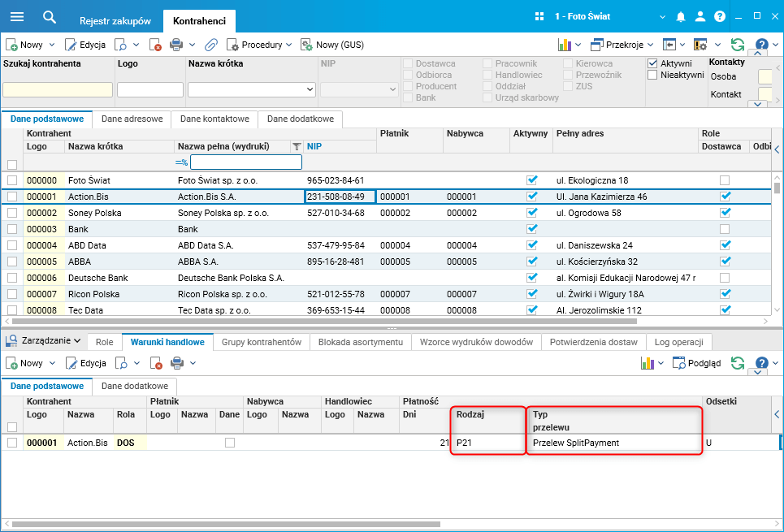Tick the row checkbox for Soney Polska
The height and width of the screenshot is (532, 784).
pos(12,213)
